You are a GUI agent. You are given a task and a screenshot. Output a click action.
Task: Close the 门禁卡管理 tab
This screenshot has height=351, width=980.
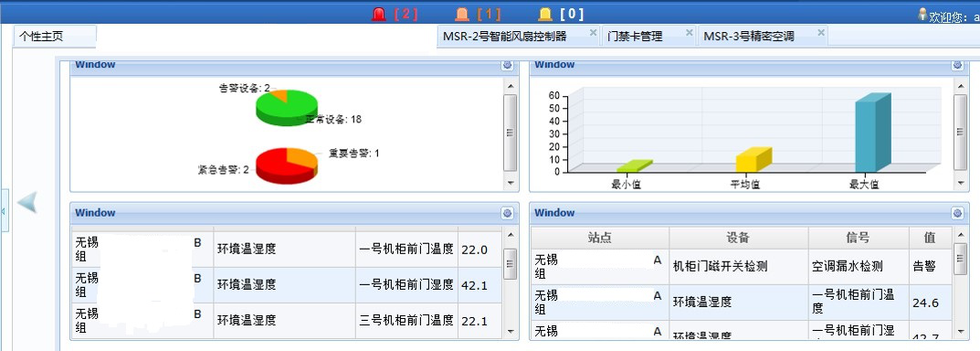pyautogui.click(x=689, y=33)
